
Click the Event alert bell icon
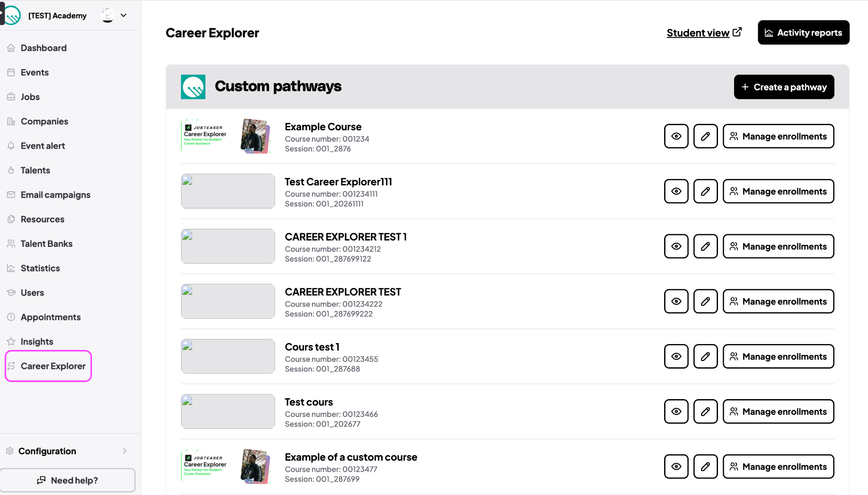11,146
